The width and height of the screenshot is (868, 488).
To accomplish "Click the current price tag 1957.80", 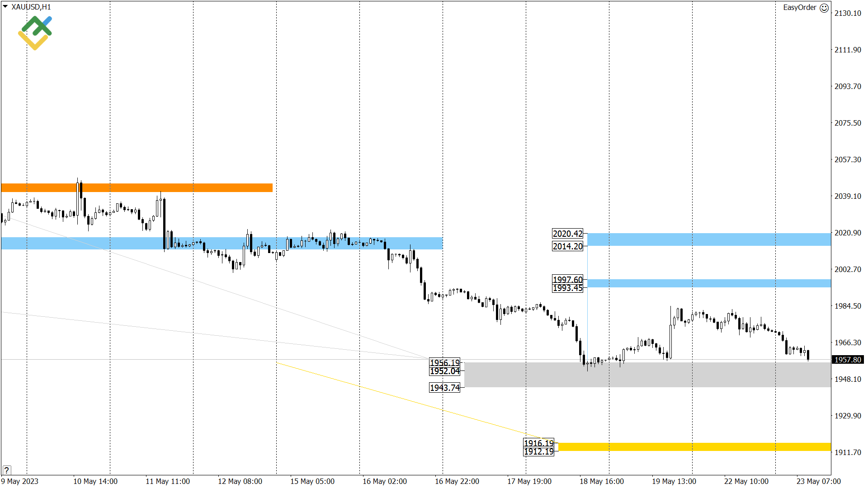I will 848,360.
